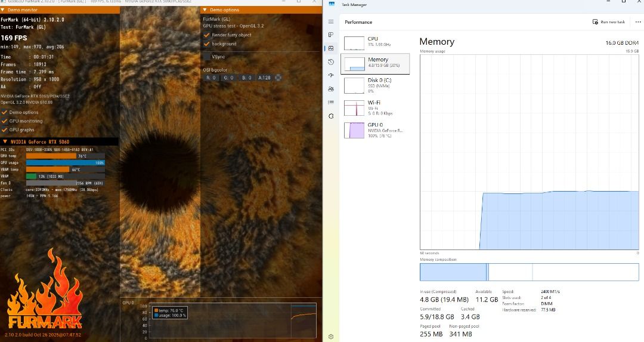Screen dimensions: 644x342
Task: Click the Committed 5.9/18.8 GB value
Action: click(x=436, y=317)
